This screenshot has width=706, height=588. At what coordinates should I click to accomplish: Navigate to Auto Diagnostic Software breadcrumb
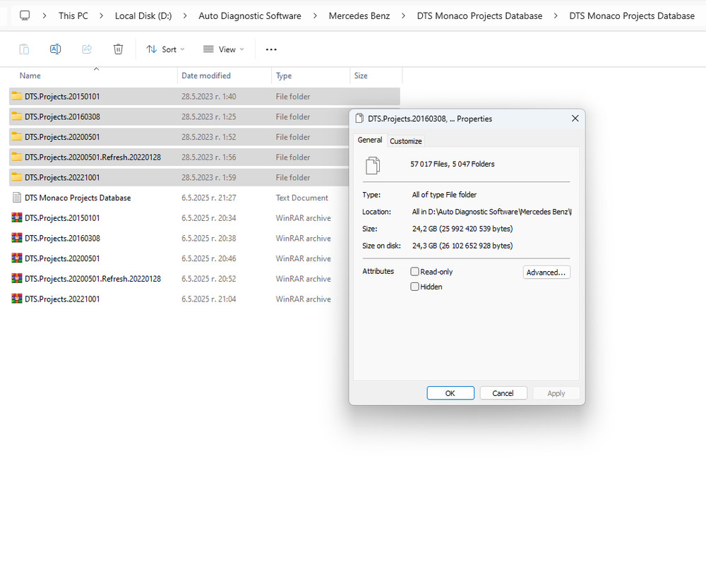pyautogui.click(x=250, y=16)
